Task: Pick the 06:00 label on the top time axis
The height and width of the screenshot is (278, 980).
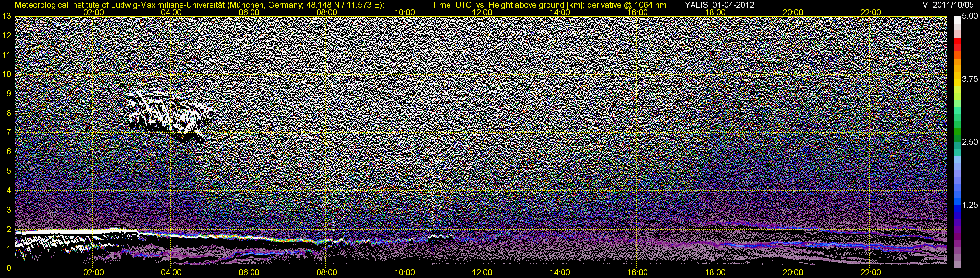Action: pos(249,12)
